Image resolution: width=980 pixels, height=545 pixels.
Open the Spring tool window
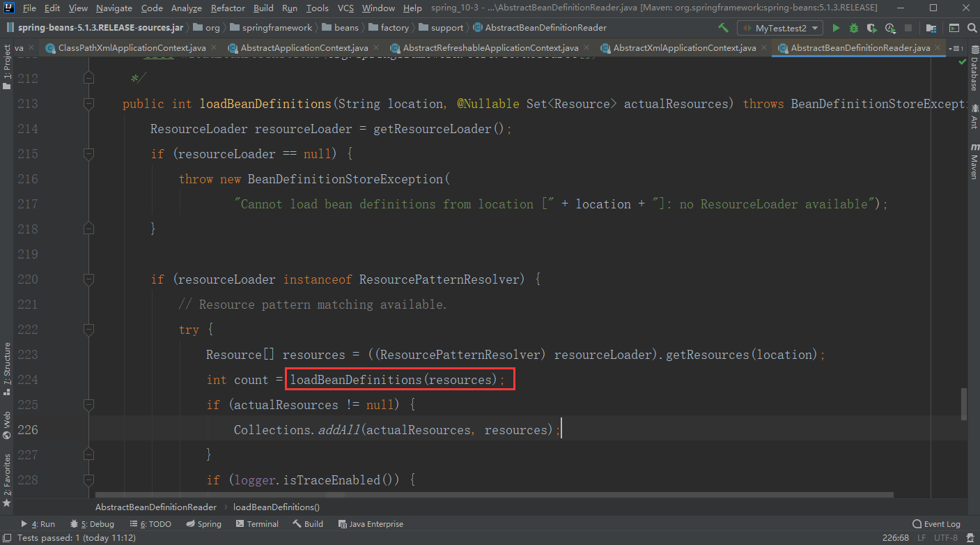(203, 524)
